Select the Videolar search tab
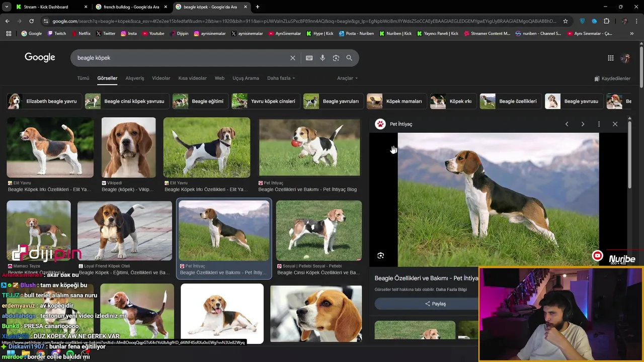644x362 pixels. coord(161,78)
